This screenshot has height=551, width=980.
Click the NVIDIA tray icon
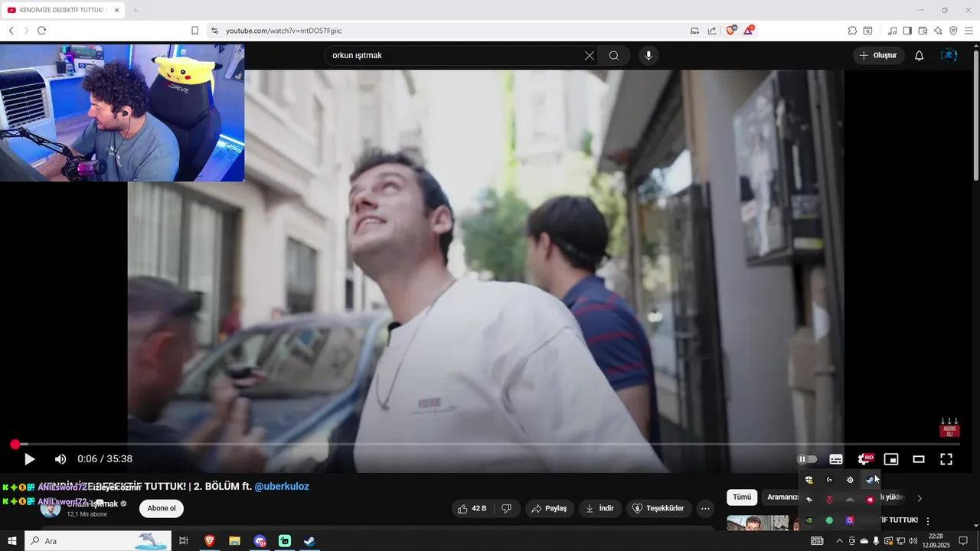[808, 520]
